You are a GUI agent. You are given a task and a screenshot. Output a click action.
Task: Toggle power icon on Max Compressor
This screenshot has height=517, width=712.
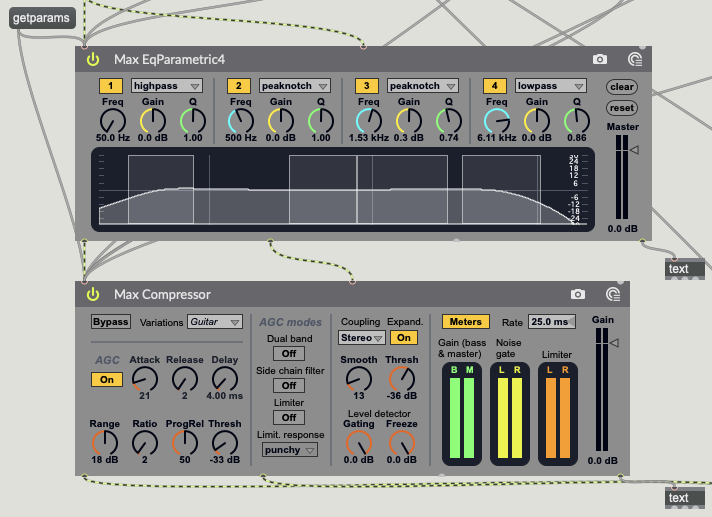click(x=93, y=294)
